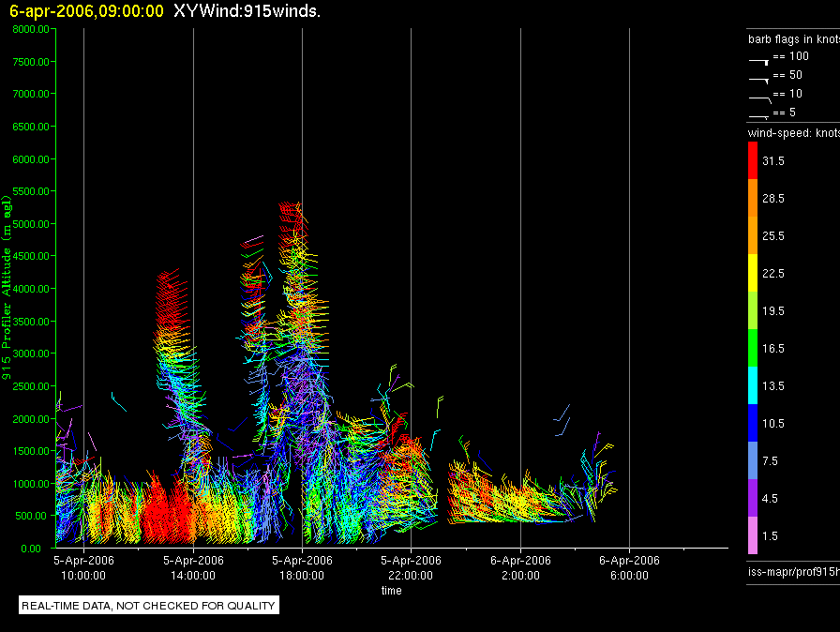Choose the blue 10.5 knots color swatch
The width and height of the screenshot is (840, 632).
click(752, 424)
